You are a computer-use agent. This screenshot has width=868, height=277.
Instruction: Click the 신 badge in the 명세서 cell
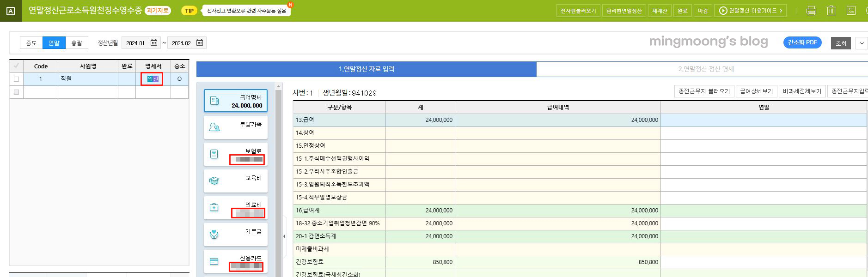click(x=156, y=79)
